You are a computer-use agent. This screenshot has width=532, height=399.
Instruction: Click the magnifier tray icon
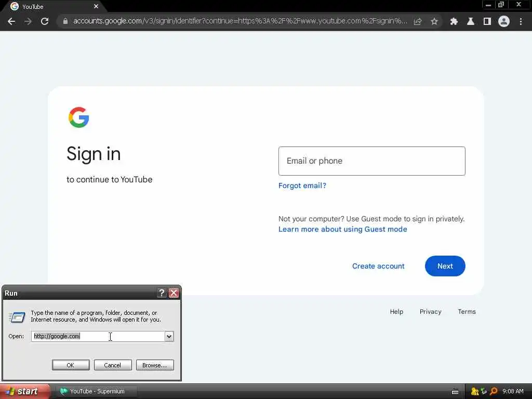click(x=494, y=392)
